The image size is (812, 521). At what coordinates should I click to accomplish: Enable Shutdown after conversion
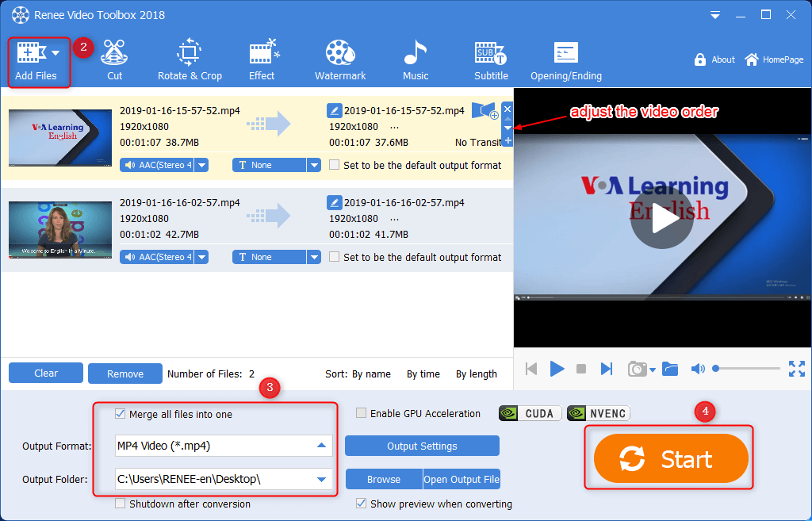coord(121,504)
